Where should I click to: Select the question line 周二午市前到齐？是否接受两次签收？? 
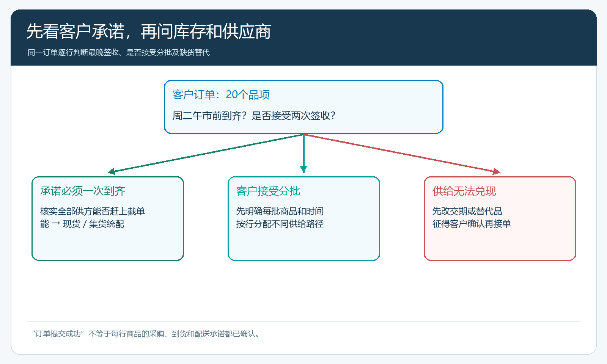pos(254,116)
